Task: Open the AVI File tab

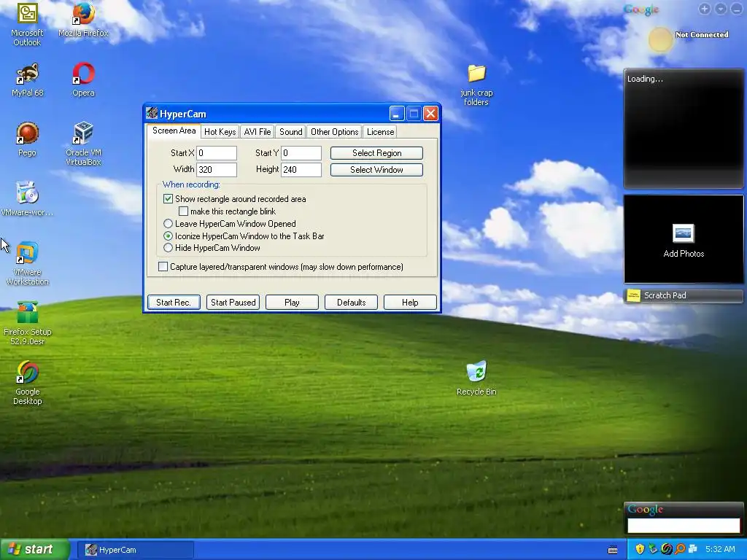Action: point(258,132)
